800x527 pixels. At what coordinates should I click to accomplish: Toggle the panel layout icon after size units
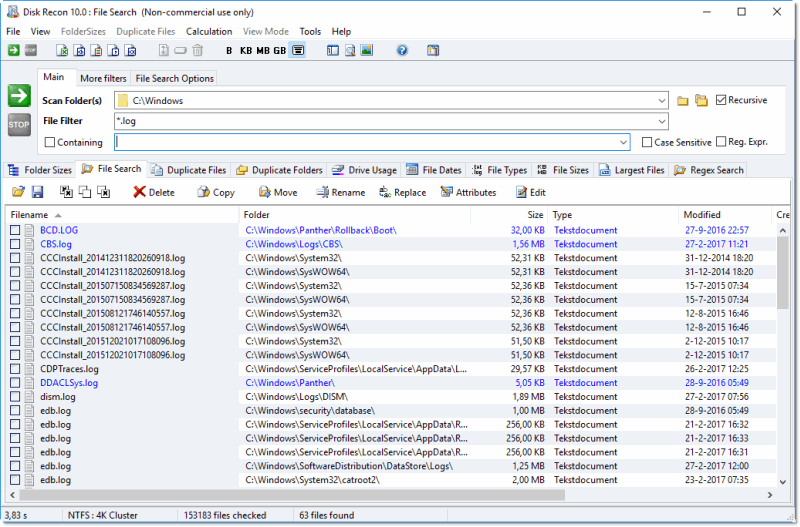tap(333, 51)
